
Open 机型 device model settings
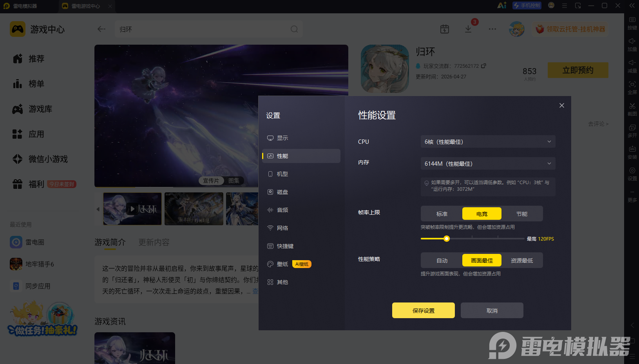pos(301,174)
